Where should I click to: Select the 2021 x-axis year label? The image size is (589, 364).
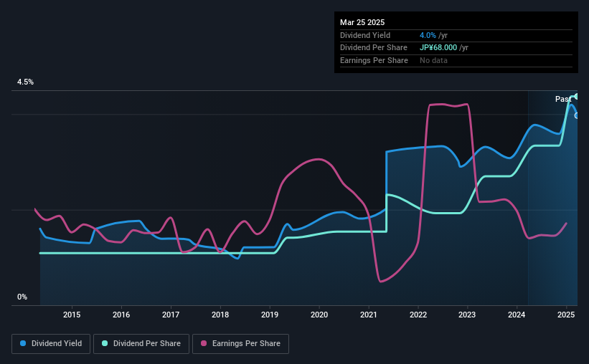tap(369, 315)
